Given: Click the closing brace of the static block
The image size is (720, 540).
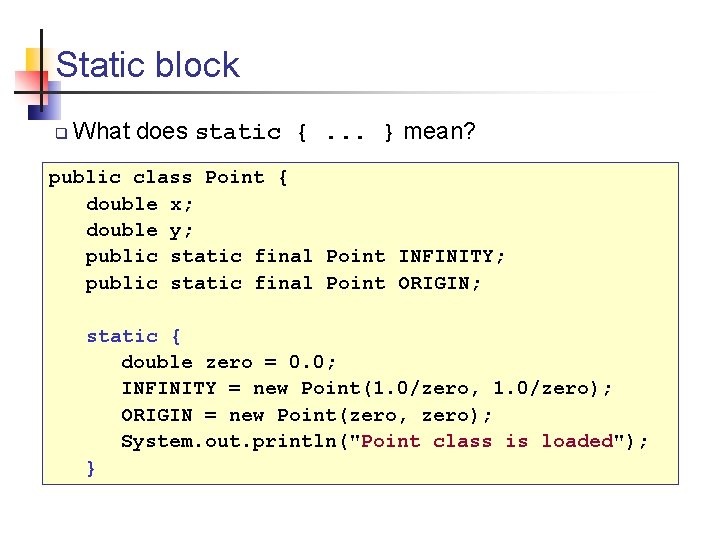Looking at the screenshot, I should point(92,467).
